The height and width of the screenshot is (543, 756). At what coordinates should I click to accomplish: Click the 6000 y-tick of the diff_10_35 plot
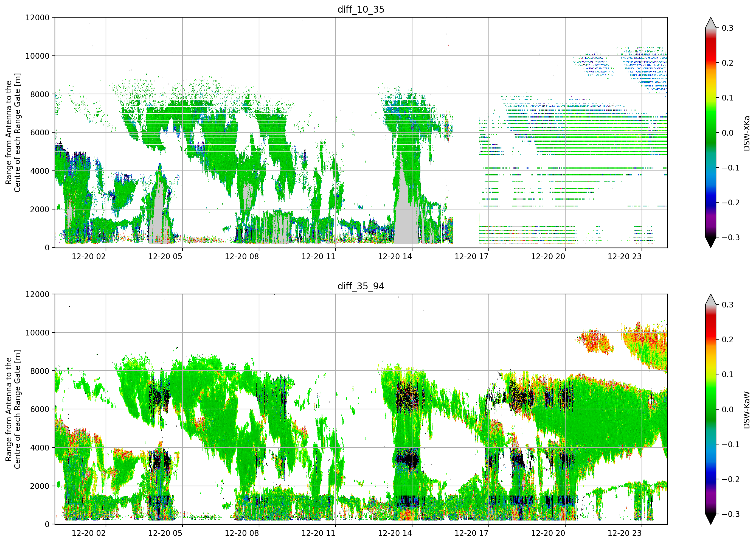[x=40, y=133]
